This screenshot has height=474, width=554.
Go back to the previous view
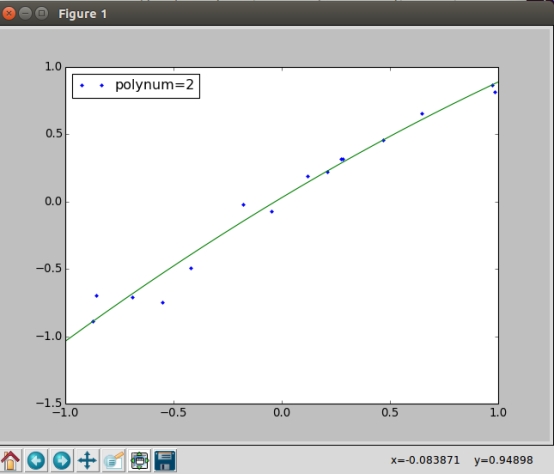tap(36, 460)
